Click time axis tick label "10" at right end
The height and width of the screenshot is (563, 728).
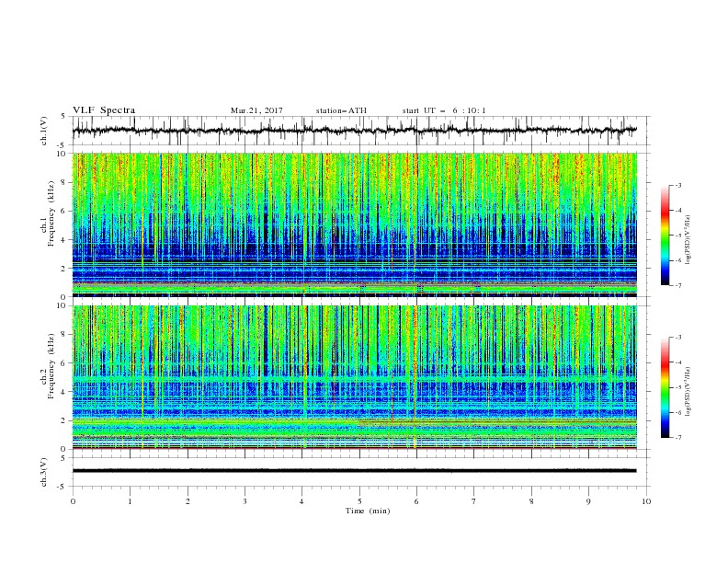pos(646,501)
